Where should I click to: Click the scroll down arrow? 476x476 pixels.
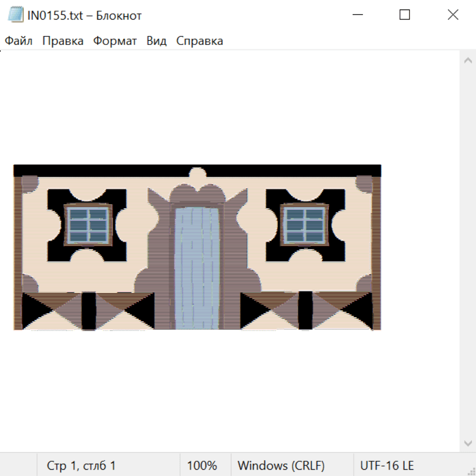click(468, 443)
